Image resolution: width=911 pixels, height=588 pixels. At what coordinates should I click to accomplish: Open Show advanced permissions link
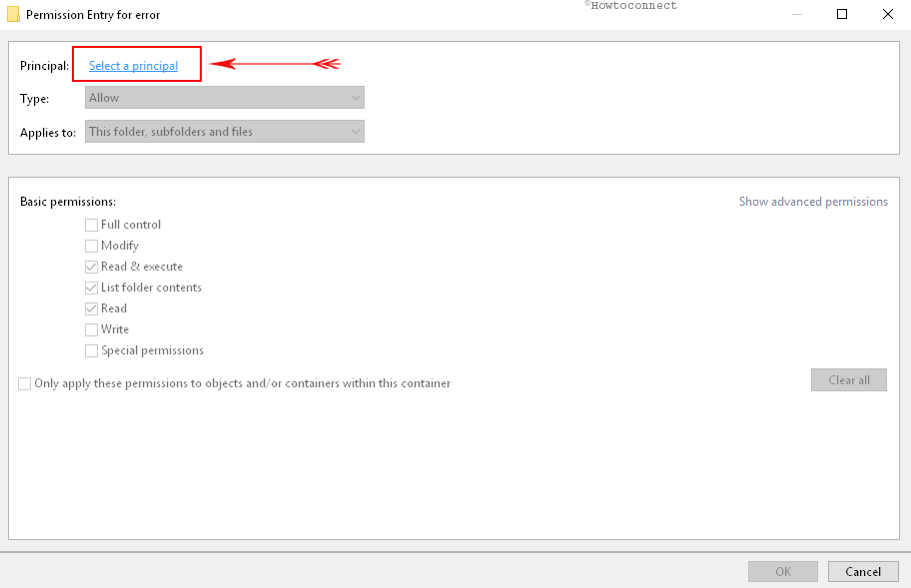[813, 202]
